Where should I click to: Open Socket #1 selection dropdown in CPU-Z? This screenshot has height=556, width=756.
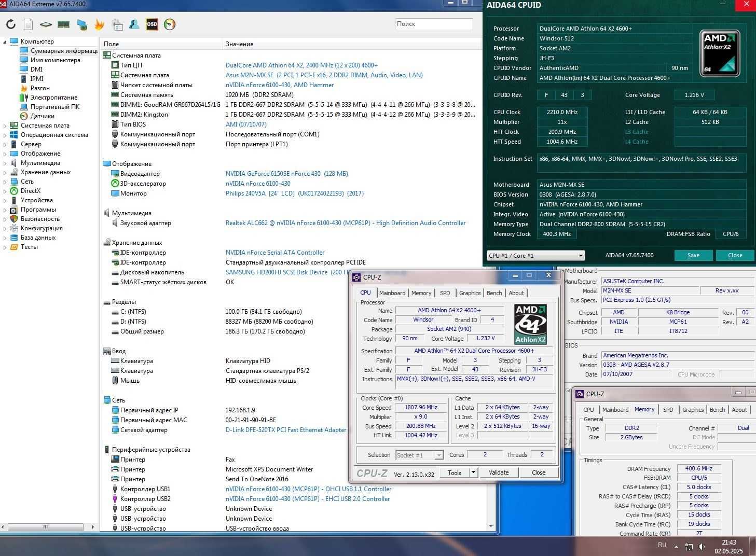click(419, 455)
